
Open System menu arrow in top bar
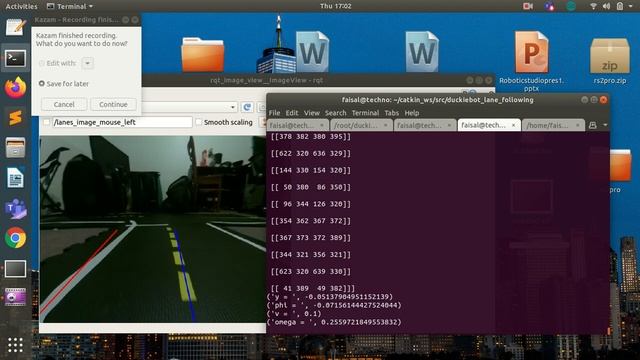[x=632, y=6]
